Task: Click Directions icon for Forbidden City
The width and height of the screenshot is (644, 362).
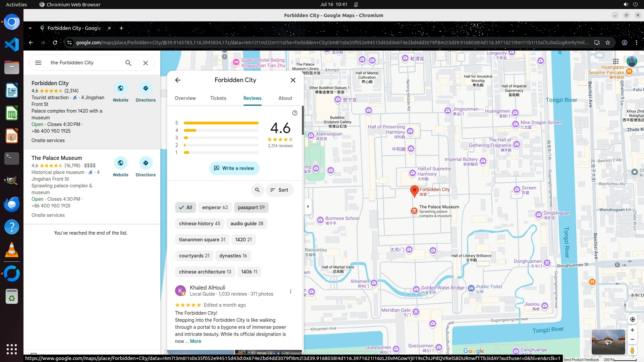Action: [146, 88]
